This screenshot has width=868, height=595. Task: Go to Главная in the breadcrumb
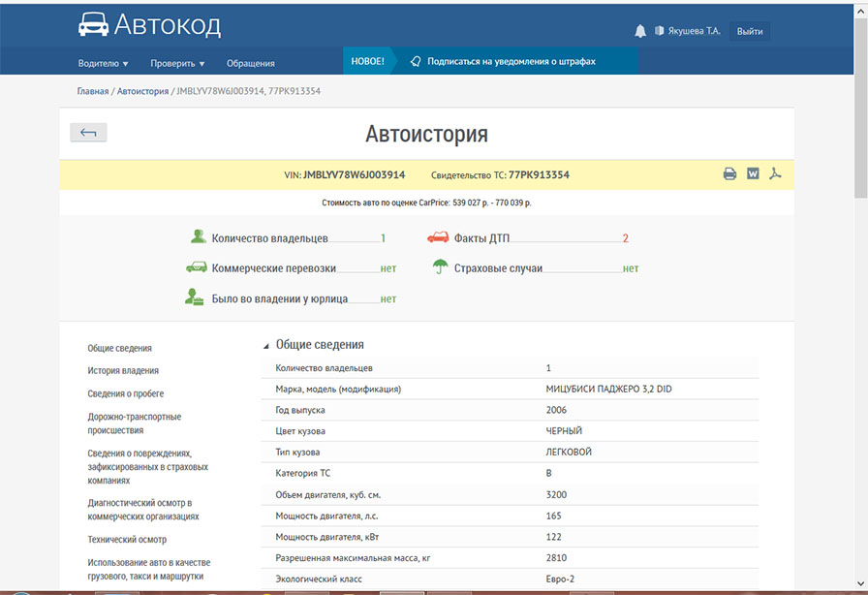93,91
